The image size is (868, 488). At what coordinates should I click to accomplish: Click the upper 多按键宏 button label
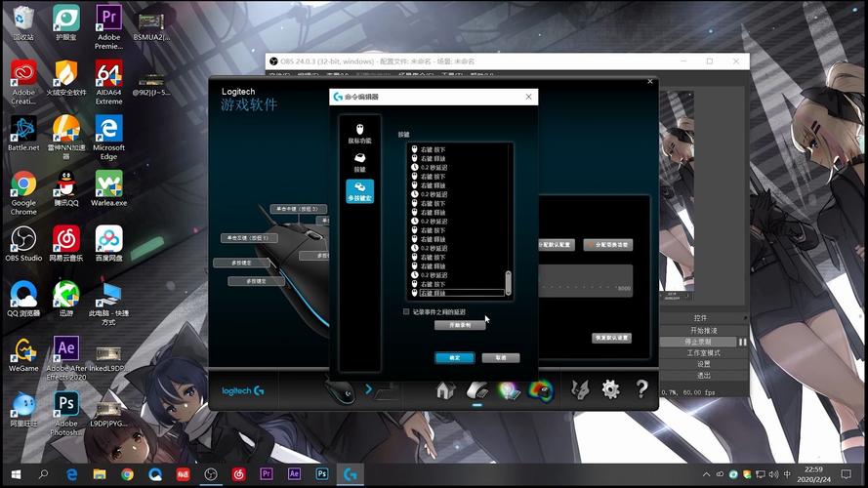[242, 263]
